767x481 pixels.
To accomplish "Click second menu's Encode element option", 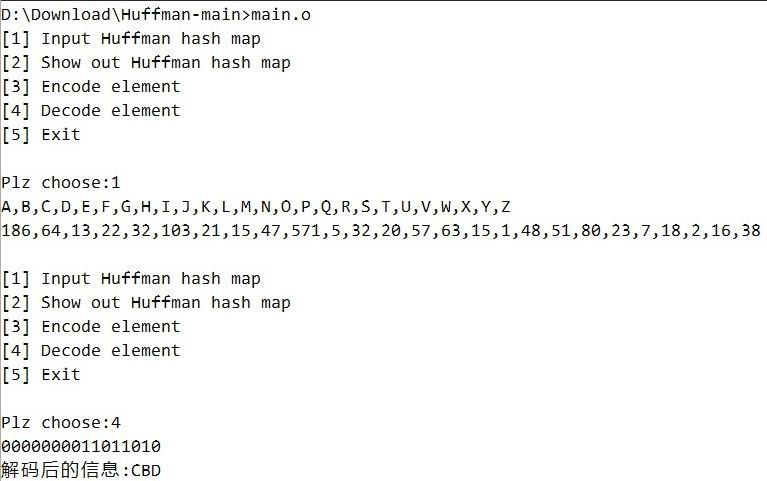I will 91,327.
